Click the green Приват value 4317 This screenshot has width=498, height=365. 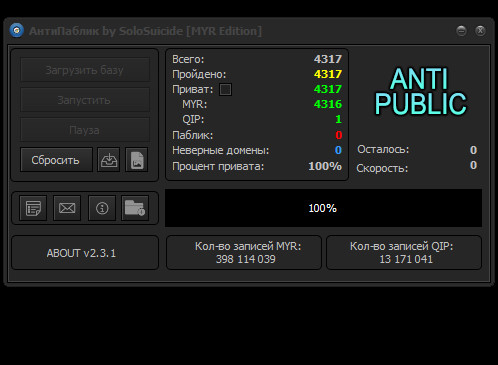[x=328, y=89]
